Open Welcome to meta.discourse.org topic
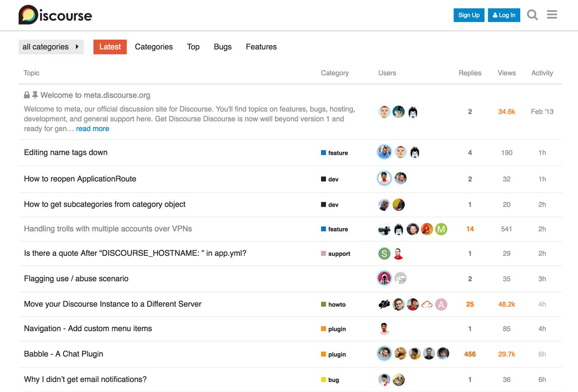 [95, 95]
